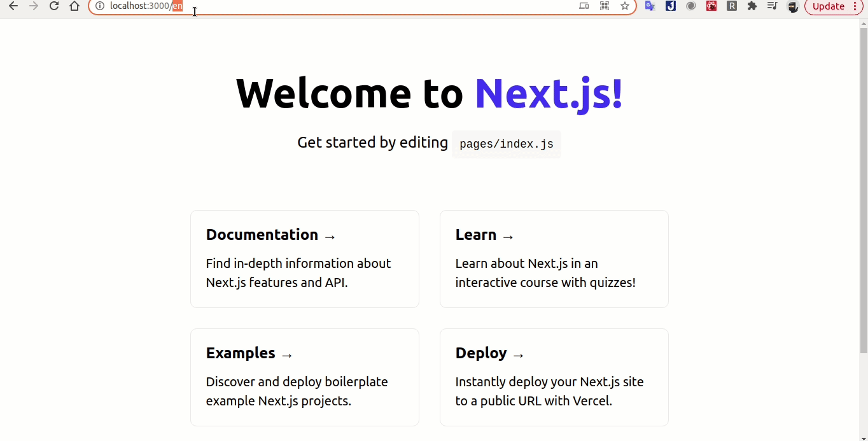The width and height of the screenshot is (868, 441).
Task: Click the Update browser button
Action: (829, 6)
